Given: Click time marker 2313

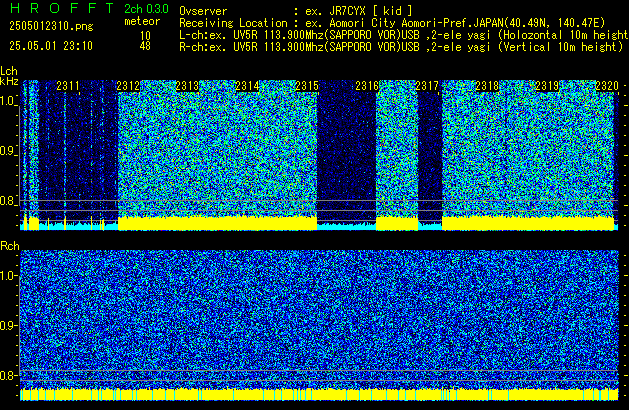Looking at the screenshot, I should pos(187,86).
